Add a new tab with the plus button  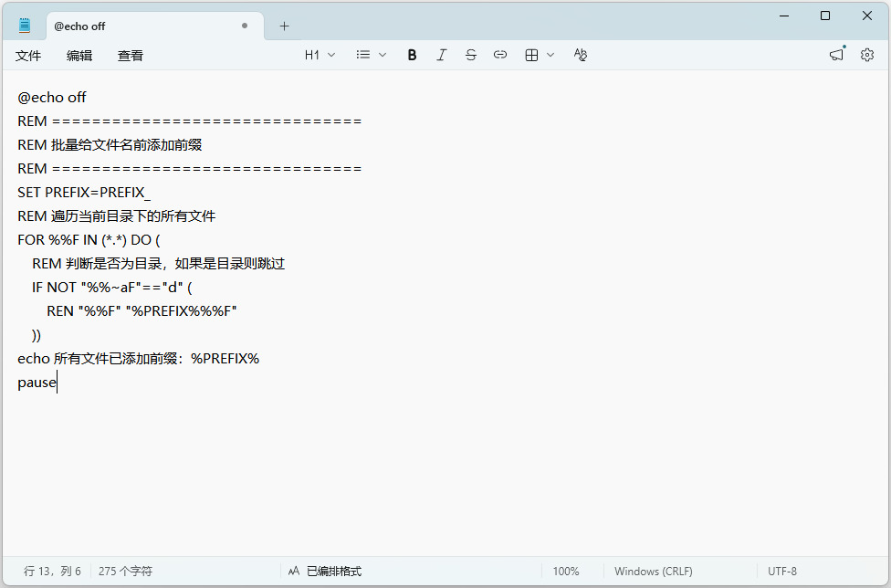click(284, 26)
